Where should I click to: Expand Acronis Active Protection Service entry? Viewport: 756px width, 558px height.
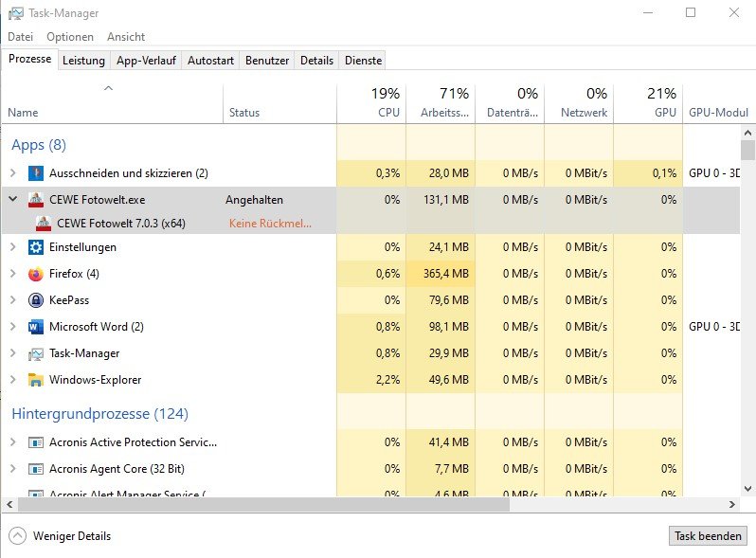click(x=12, y=442)
